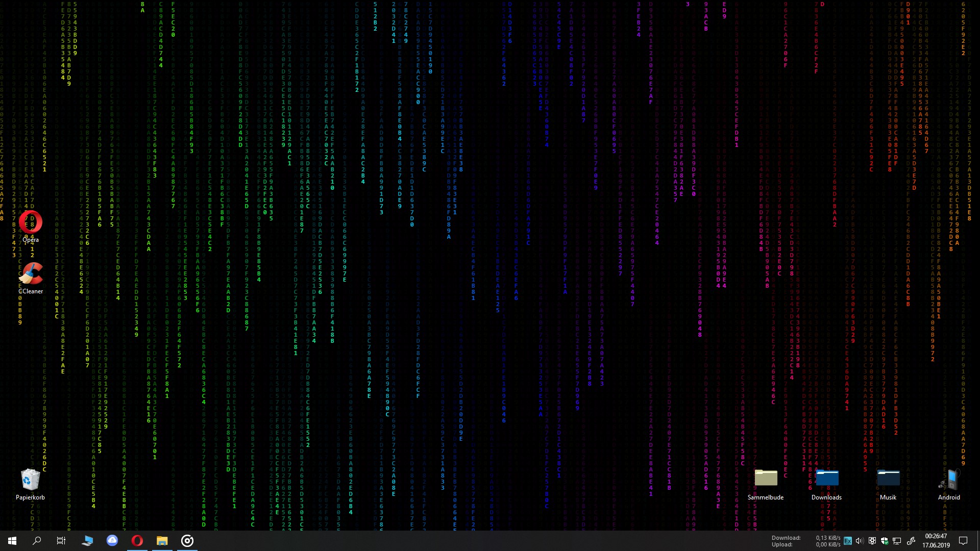980x551 pixels.
Task: Launch the cloud music app from taskbar
Action: [112, 541]
